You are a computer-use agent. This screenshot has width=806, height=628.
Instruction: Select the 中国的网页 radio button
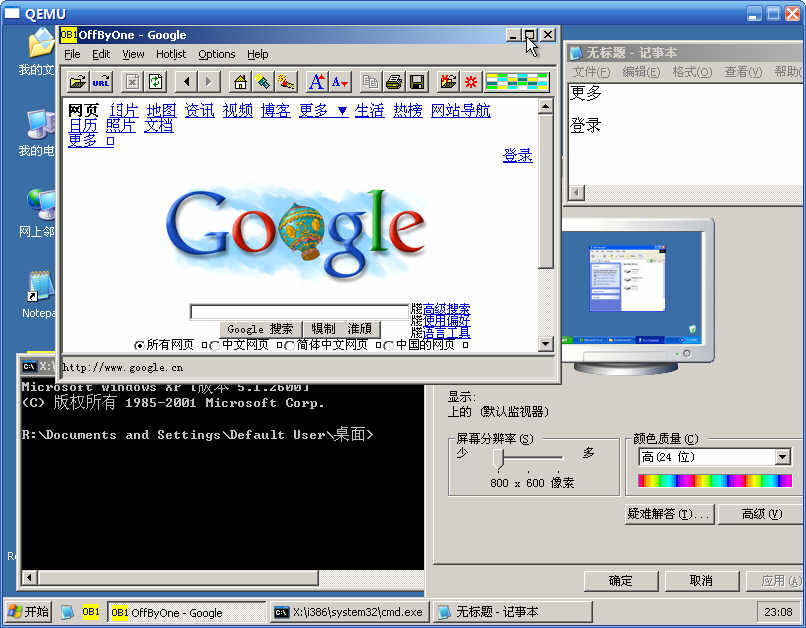389,345
